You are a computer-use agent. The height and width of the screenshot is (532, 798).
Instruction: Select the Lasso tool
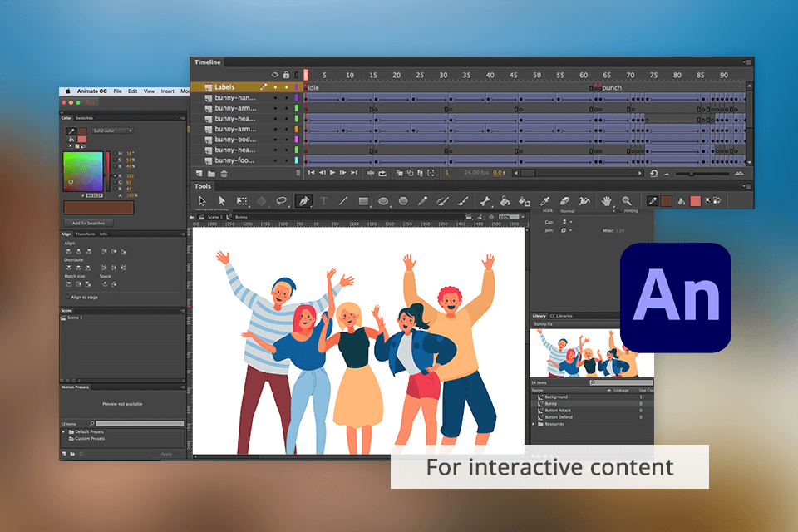pyautogui.click(x=282, y=201)
